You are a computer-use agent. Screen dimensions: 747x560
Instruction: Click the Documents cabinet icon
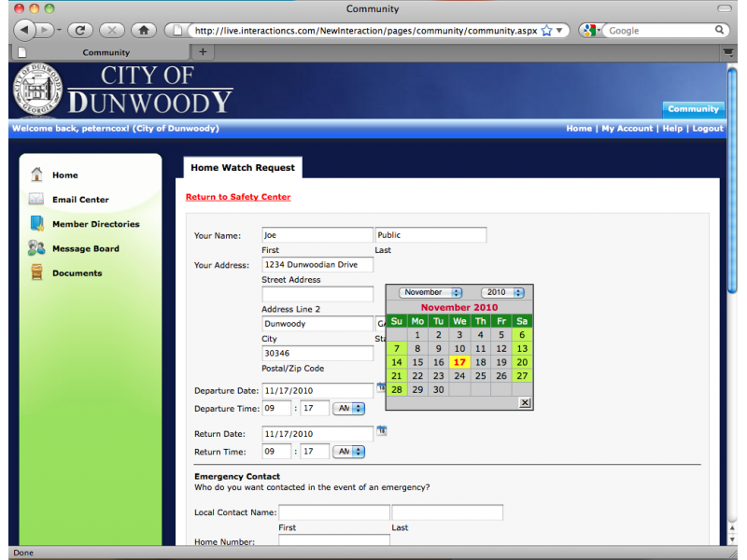(x=35, y=273)
